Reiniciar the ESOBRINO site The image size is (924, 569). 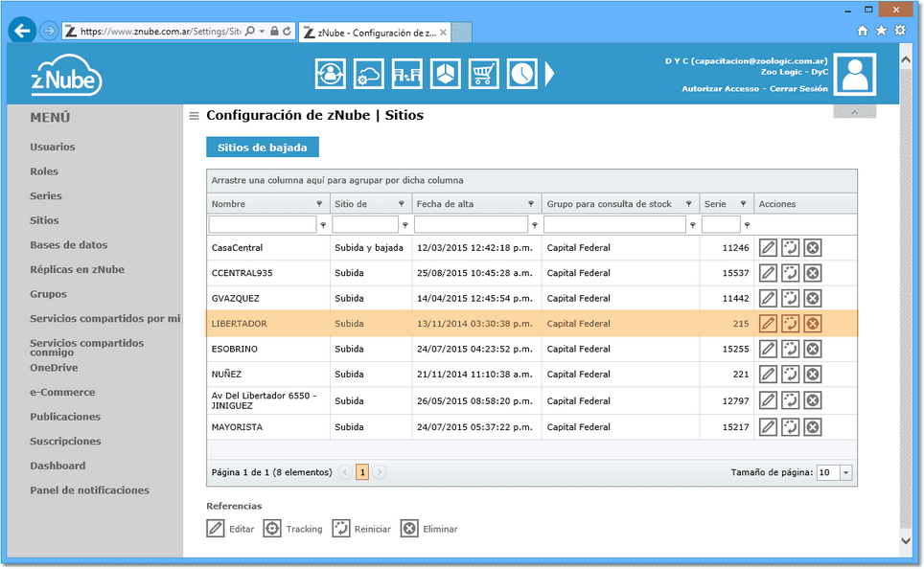tap(790, 350)
